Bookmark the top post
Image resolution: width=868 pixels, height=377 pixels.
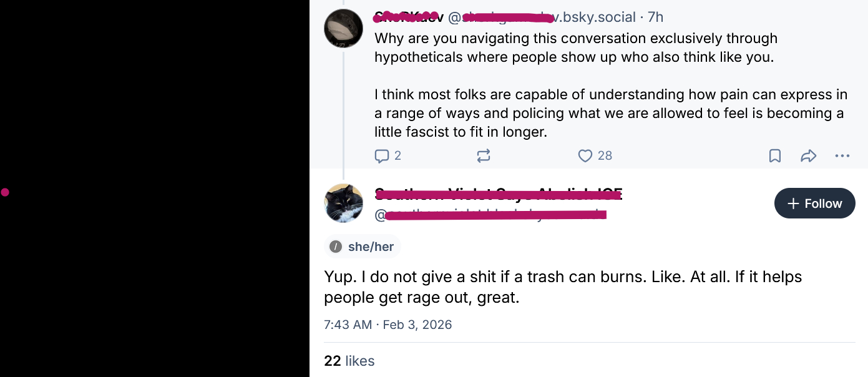(x=774, y=155)
